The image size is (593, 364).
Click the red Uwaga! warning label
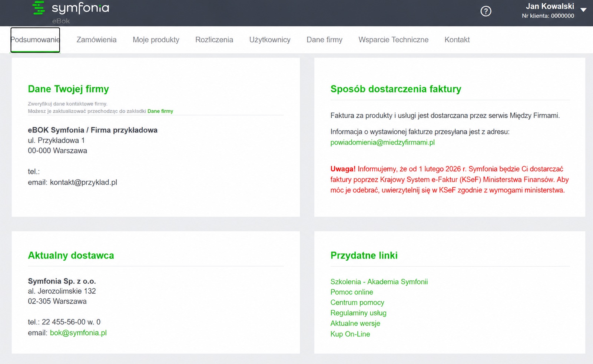(x=343, y=169)
